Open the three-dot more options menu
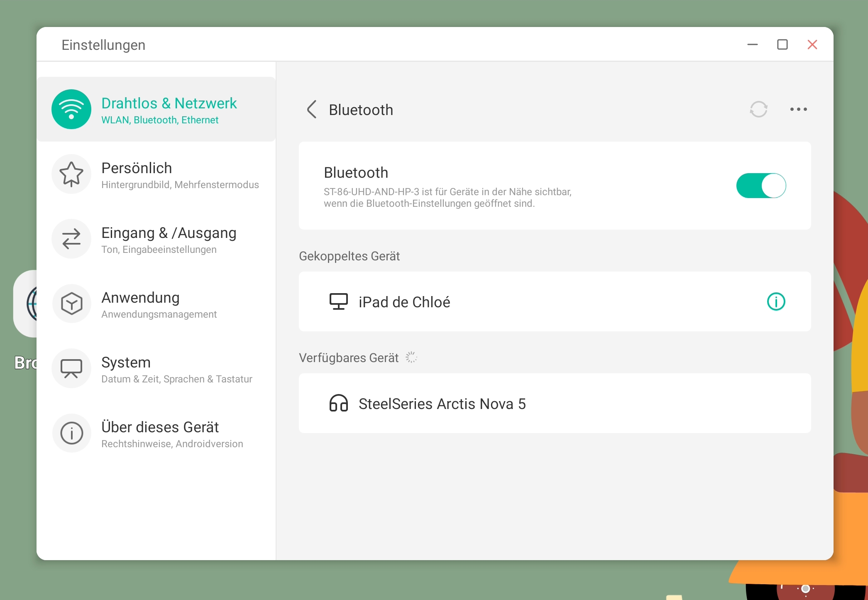The image size is (868, 600). 798,109
